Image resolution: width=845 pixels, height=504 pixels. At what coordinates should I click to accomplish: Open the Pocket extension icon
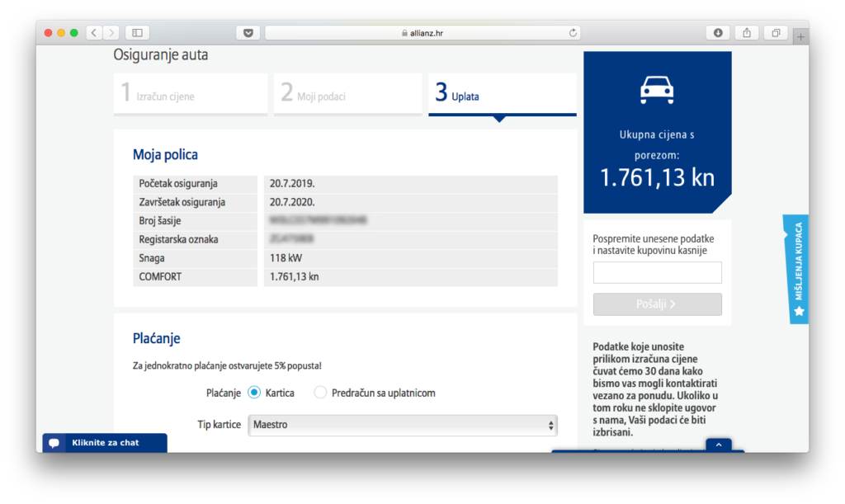248,33
